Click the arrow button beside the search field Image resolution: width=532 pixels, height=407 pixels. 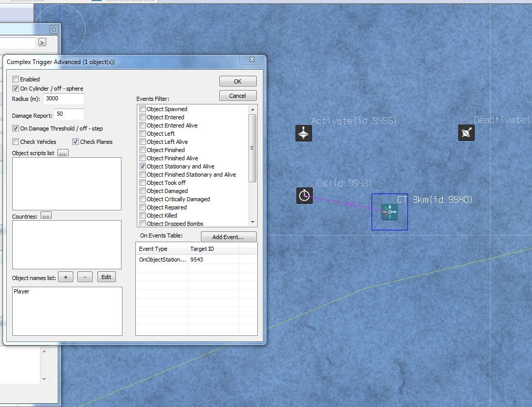(42, 42)
